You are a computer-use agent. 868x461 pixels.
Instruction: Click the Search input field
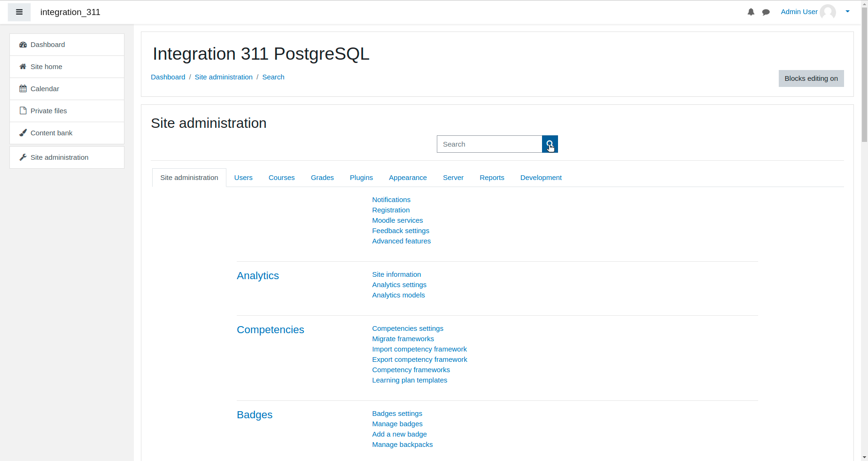coord(489,144)
